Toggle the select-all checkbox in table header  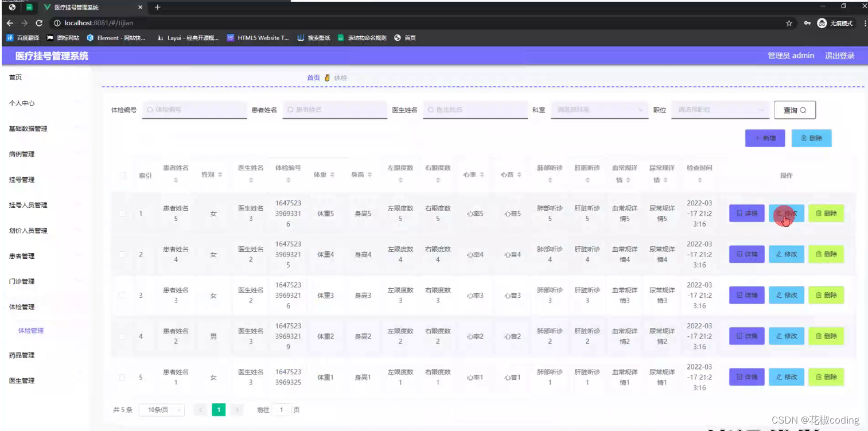[122, 175]
